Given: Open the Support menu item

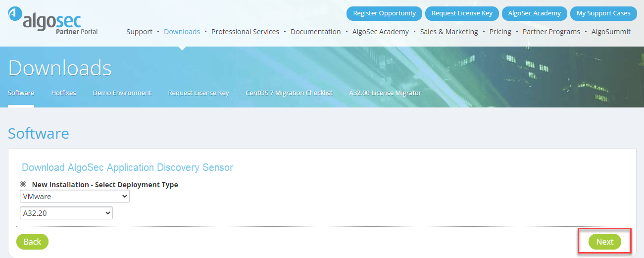Looking at the screenshot, I should [139, 32].
